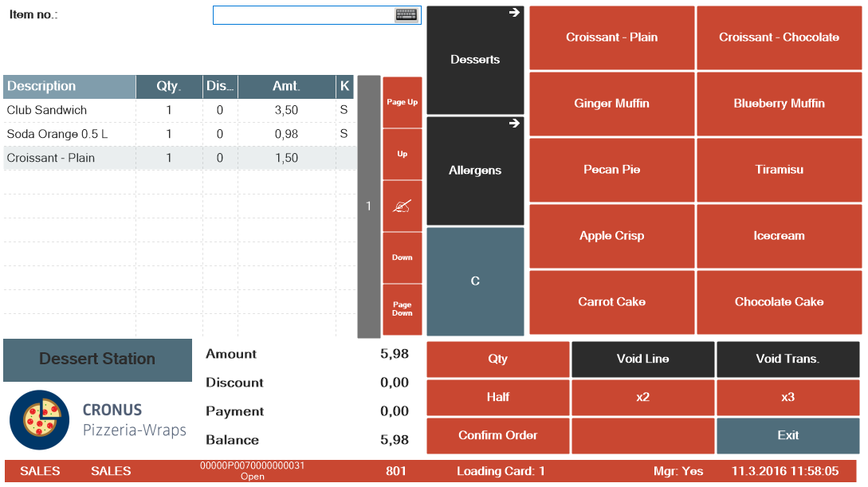Click the Void Trans. button
Viewport: 868px width, 487px height.
[787, 359]
